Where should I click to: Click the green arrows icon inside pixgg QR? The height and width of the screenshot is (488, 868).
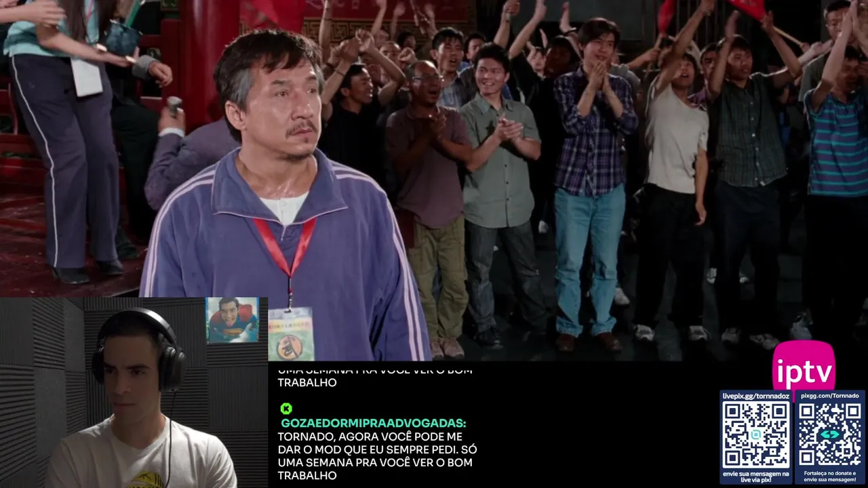pos(829,434)
